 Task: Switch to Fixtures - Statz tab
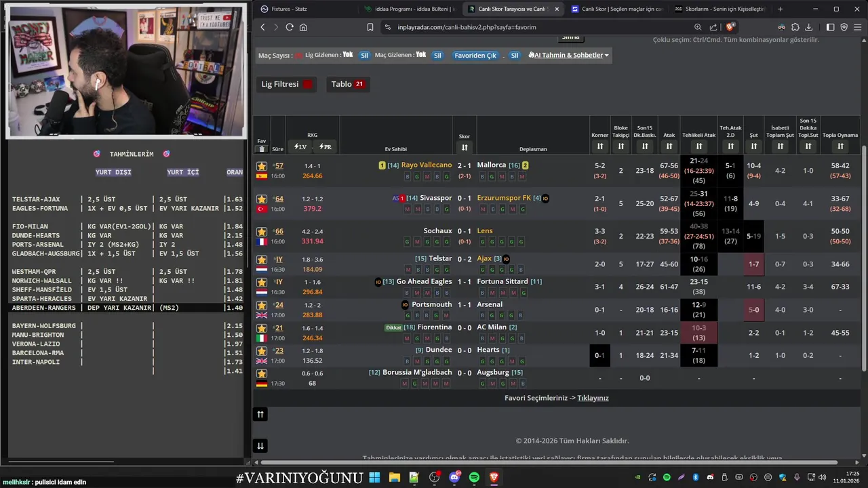click(305, 9)
